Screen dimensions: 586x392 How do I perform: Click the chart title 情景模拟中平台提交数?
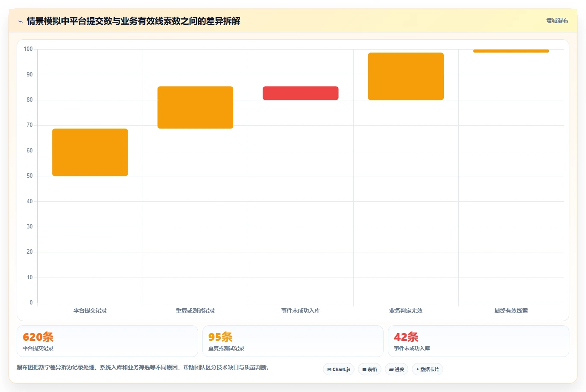(x=133, y=21)
